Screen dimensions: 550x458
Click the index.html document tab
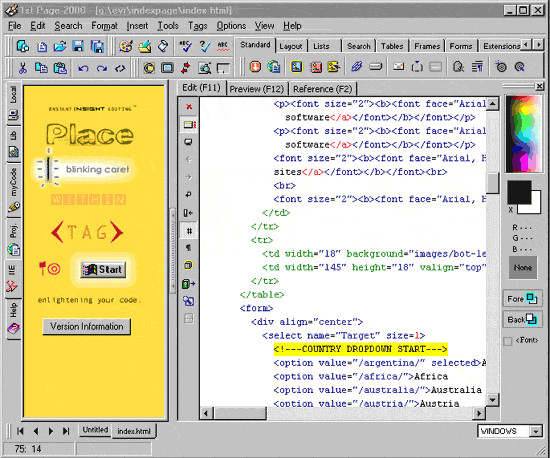point(134,431)
